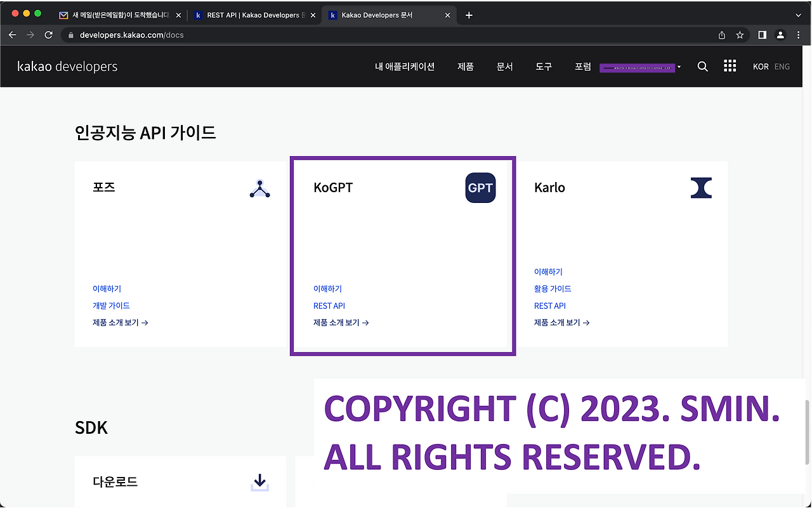Click the address bar lock icon
This screenshot has height=508, width=812.
pyautogui.click(x=71, y=35)
